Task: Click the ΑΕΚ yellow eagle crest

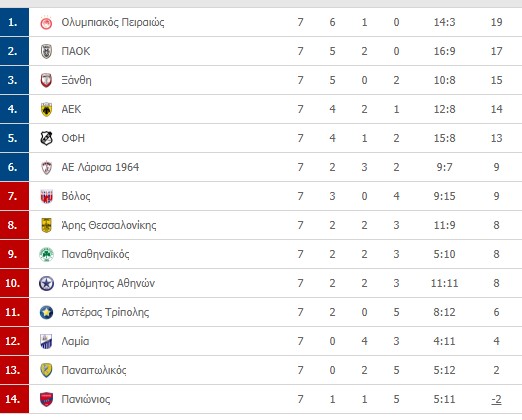Action: pos(46,109)
